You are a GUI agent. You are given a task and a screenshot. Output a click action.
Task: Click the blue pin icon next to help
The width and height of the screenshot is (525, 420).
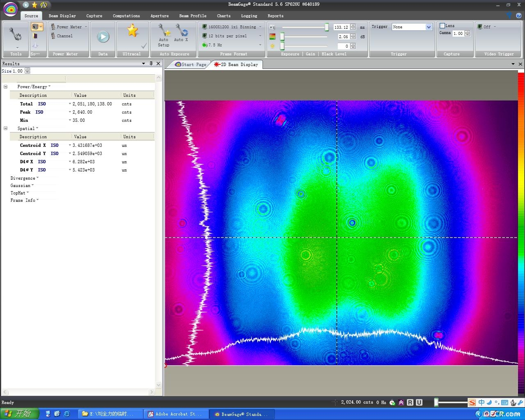[x=509, y=16]
